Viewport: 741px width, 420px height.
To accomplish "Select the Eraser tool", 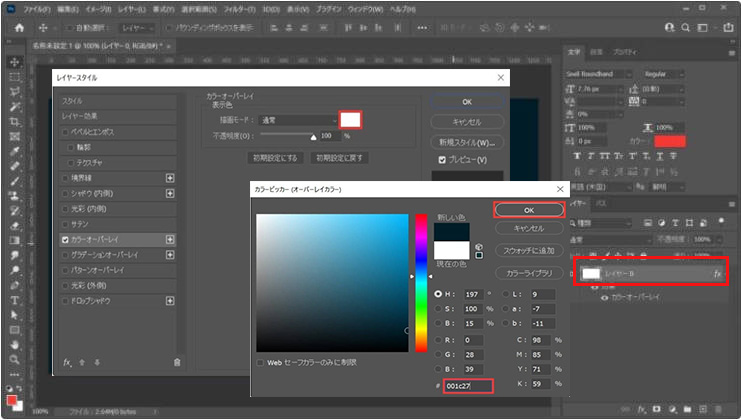I will [x=15, y=225].
